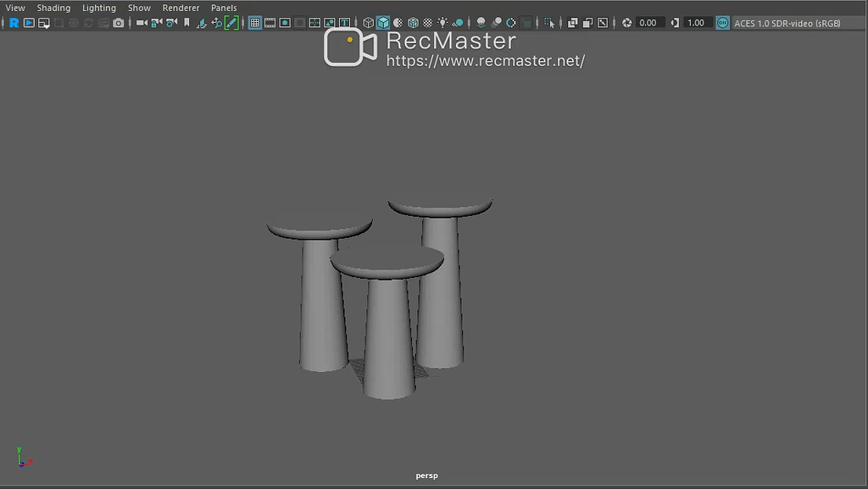Toggle color management view transform on/off

pos(722,23)
